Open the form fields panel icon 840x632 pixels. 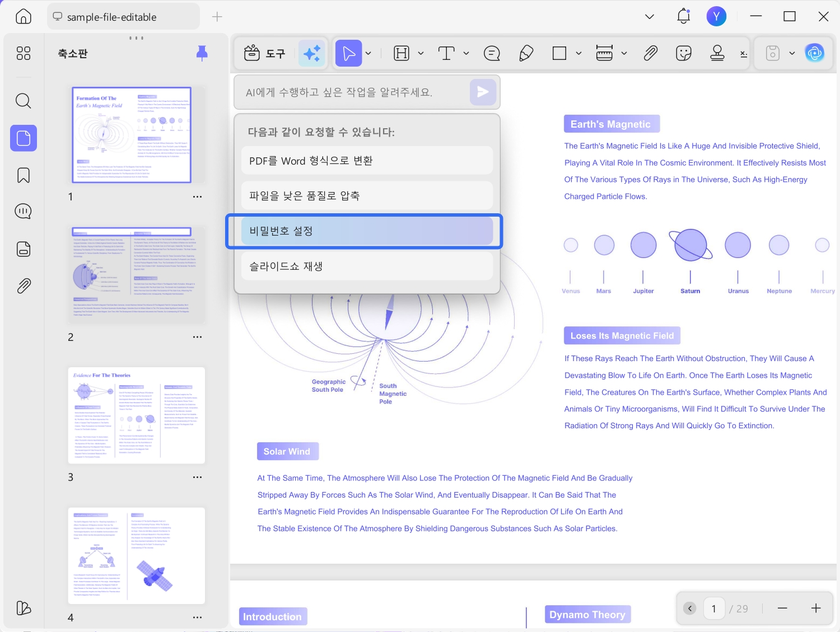click(24, 249)
